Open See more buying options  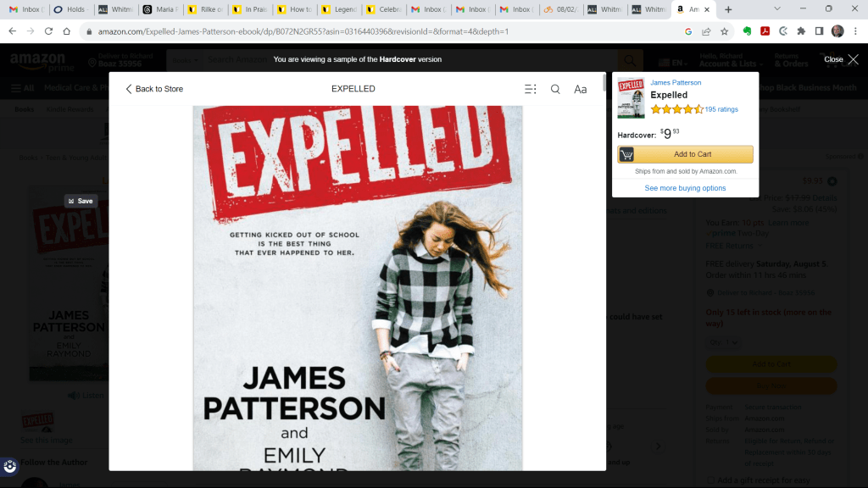(685, 188)
